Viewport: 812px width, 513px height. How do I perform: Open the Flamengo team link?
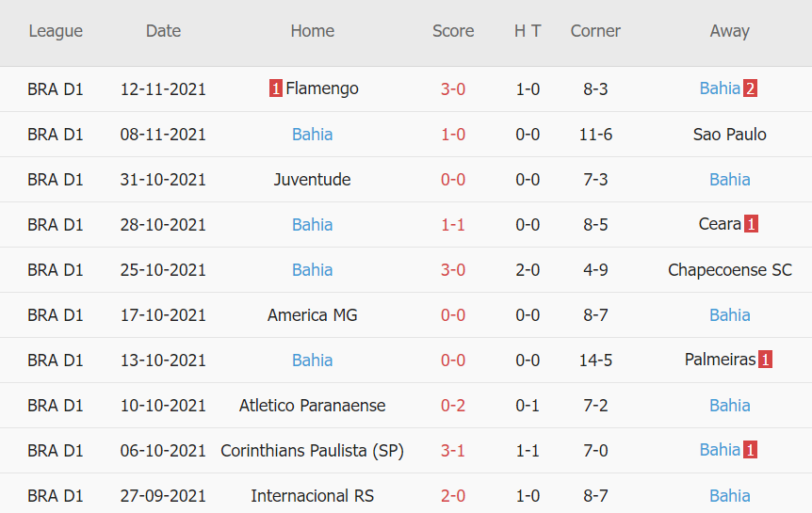pos(321,88)
